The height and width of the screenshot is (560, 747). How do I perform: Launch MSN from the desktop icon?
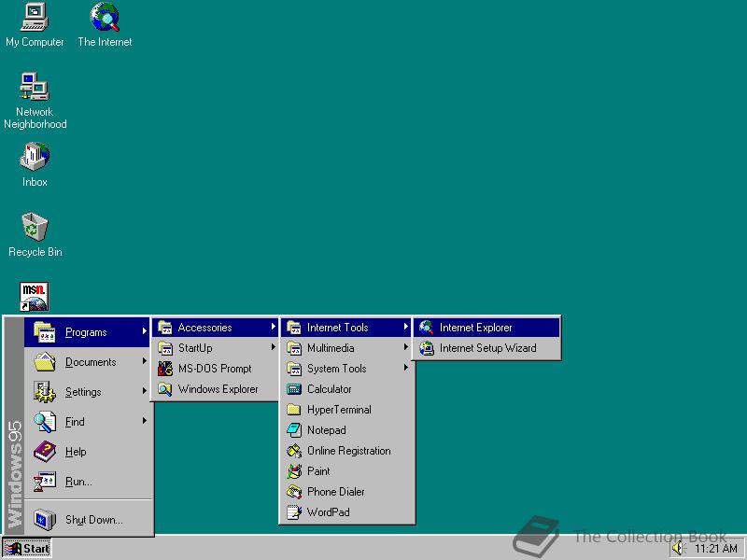pos(34,294)
